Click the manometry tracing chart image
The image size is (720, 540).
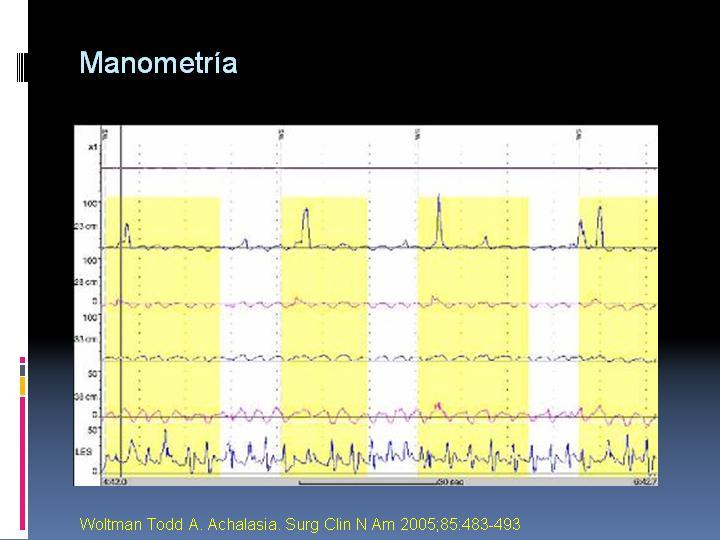click(366, 305)
